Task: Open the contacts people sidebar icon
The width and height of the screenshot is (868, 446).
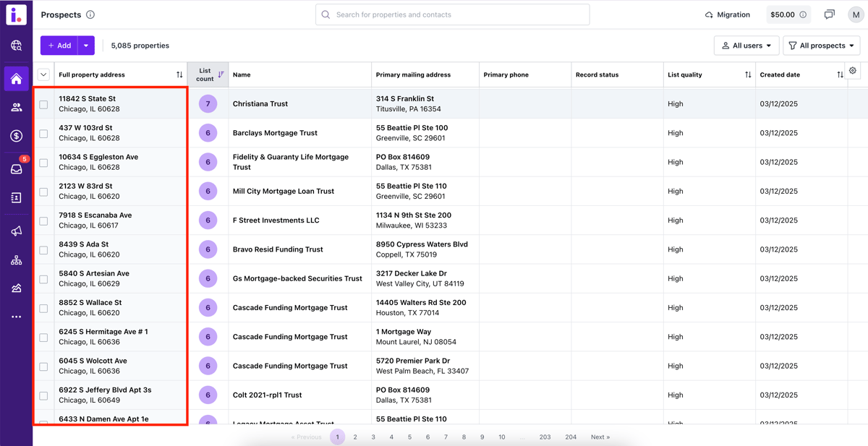Action: [16, 108]
